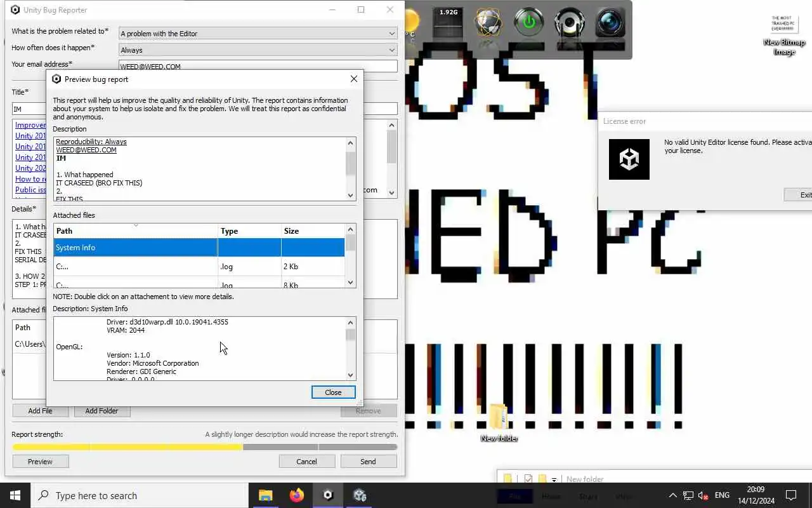Click the muted volume tray icon

click(703, 495)
